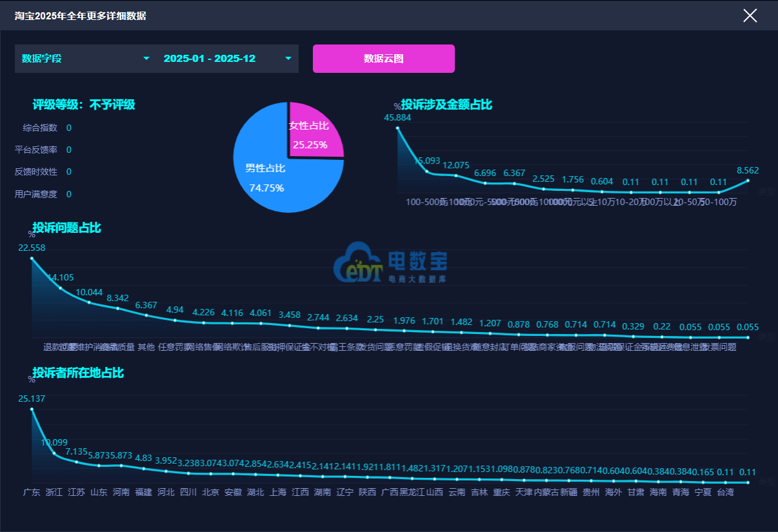Click the 投诉涉及金额占比 chart title
Screen dimensions: 778x532
[446, 105]
